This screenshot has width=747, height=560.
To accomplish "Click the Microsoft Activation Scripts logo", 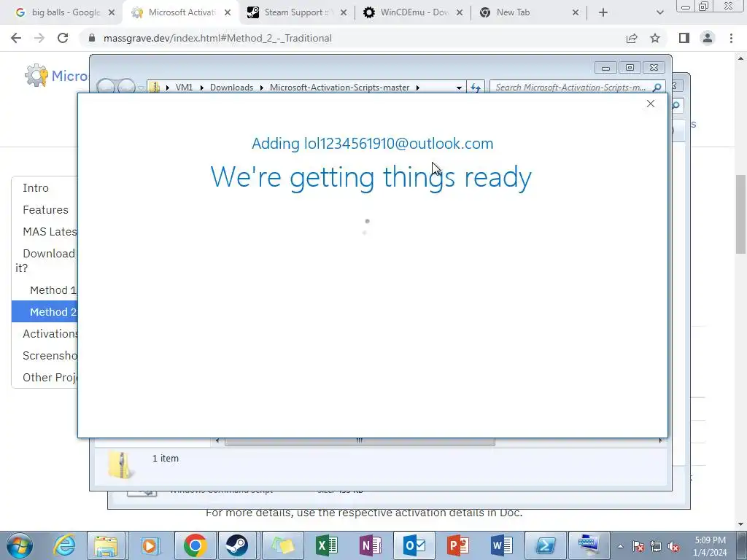I will 36,75.
